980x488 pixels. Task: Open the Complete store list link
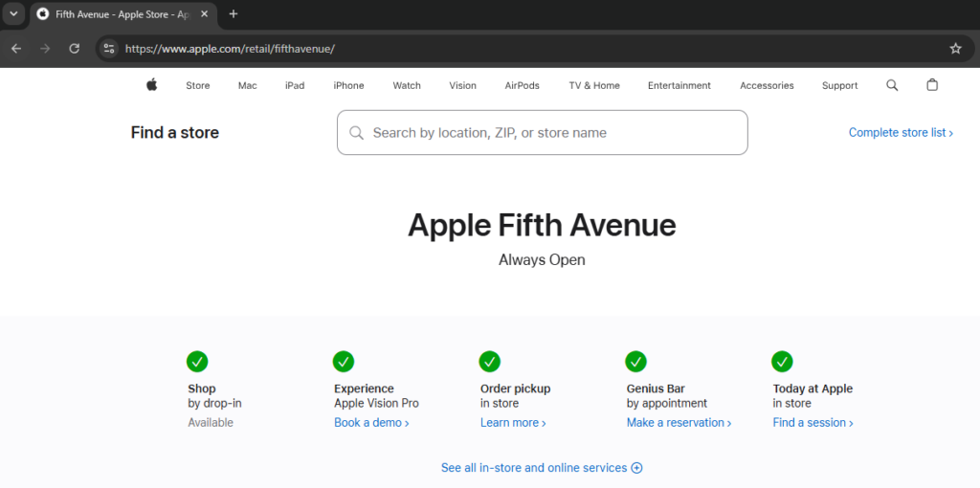click(901, 132)
